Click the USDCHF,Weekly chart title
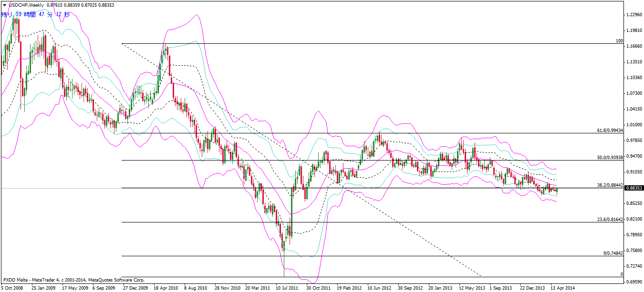 tap(26, 5)
